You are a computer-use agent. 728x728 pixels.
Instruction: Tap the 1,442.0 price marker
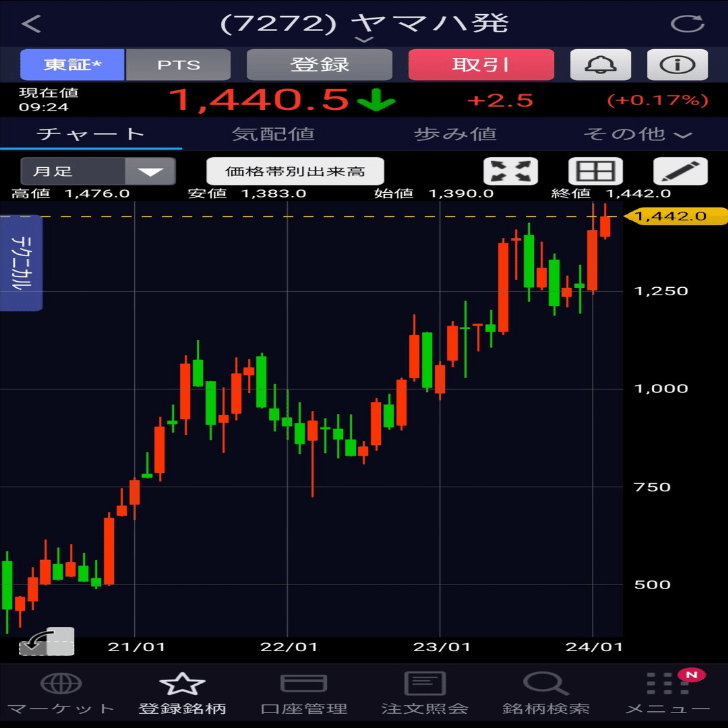point(675,216)
